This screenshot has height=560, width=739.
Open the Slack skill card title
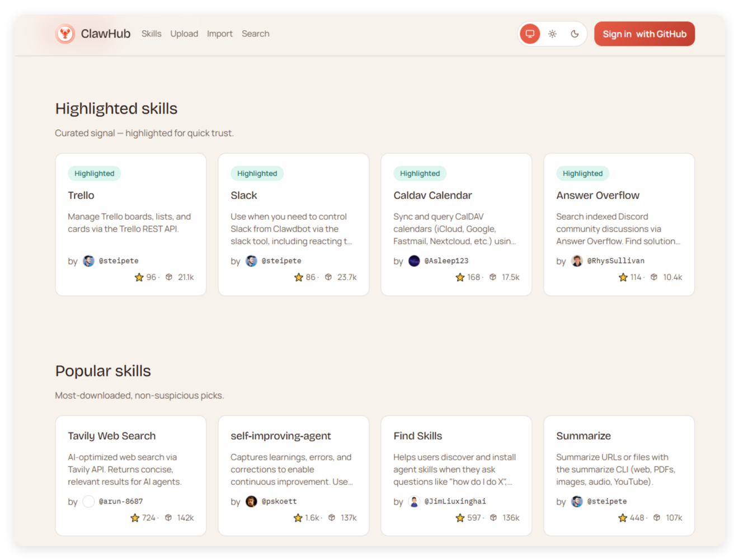tap(244, 195)
